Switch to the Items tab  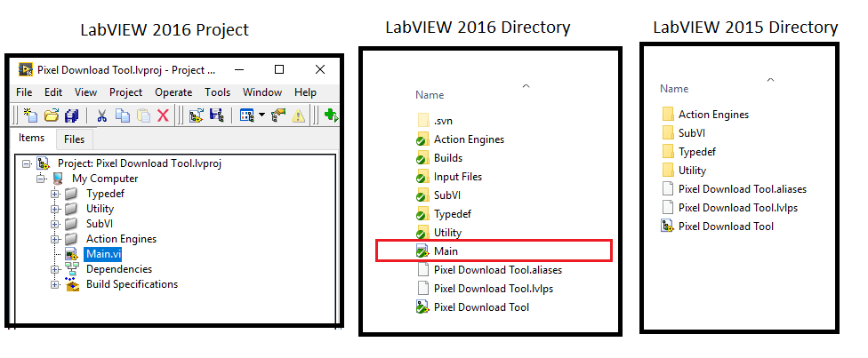[x=31, y=137]
